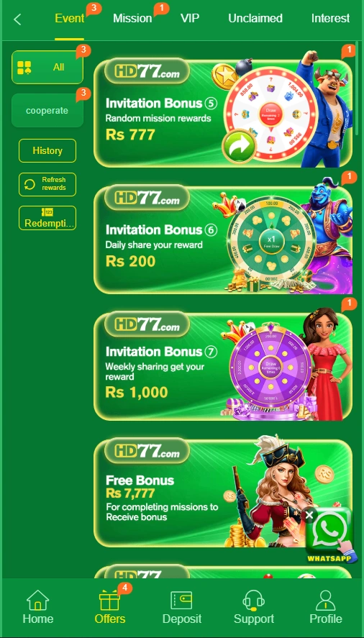Open the History button
364x638 pixels.
tap(47, 150)
